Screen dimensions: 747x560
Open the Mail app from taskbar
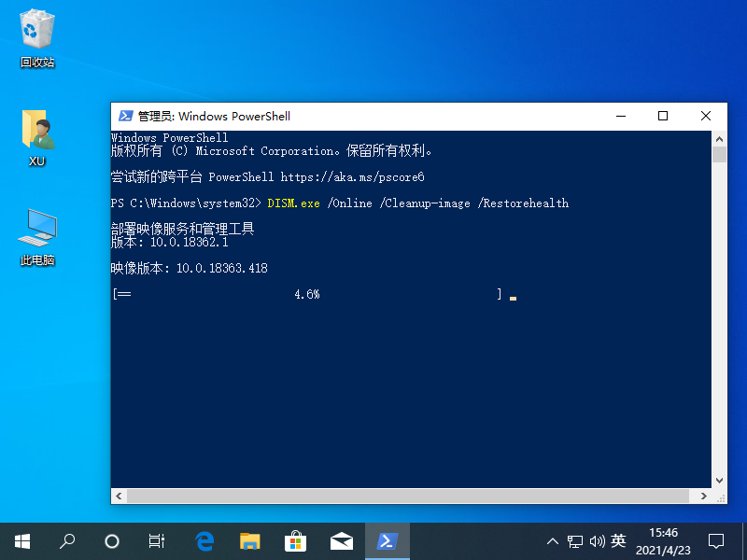[342, 541]
